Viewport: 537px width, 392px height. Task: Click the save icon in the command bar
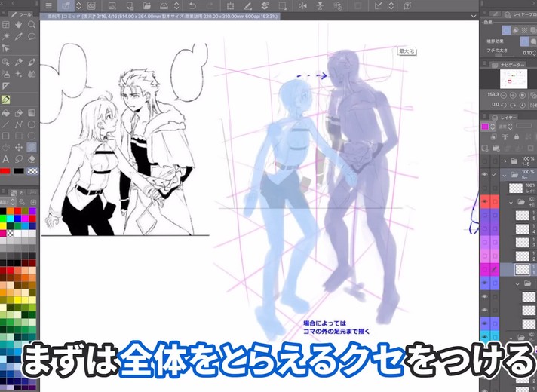[164, 6]
